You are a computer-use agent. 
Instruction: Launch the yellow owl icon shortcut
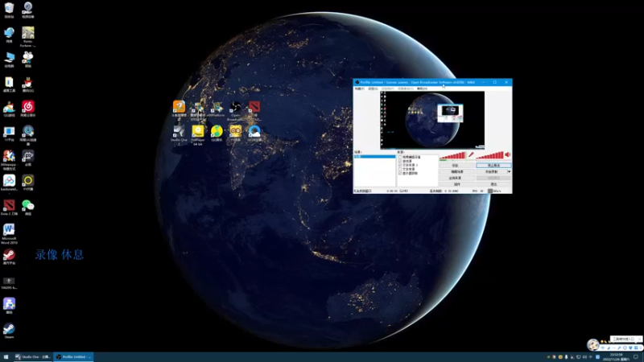click(235, 134)
